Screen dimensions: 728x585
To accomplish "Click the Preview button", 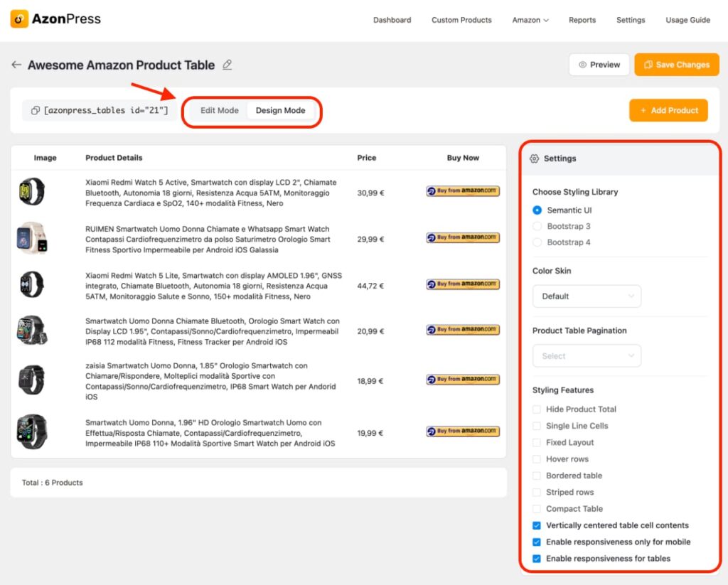I will [599, 65].
